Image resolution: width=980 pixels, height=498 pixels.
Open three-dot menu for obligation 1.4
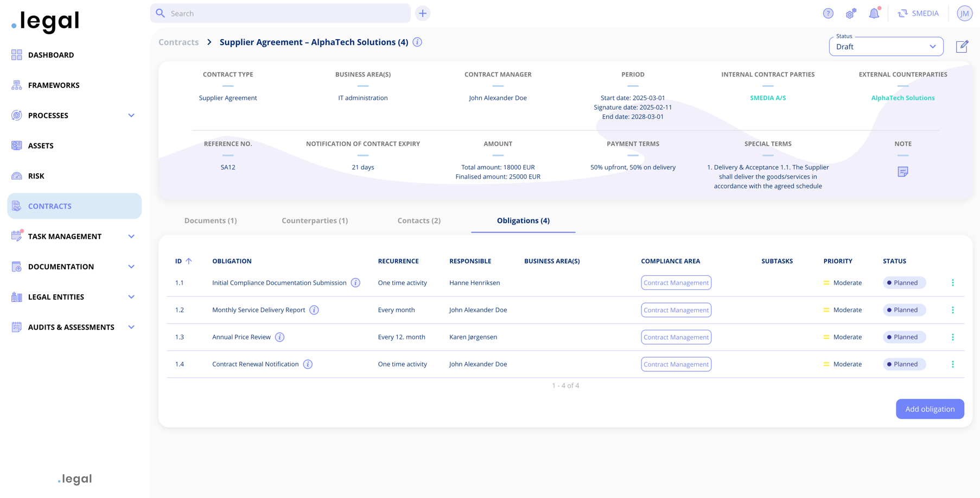click(x=953, y=364)
